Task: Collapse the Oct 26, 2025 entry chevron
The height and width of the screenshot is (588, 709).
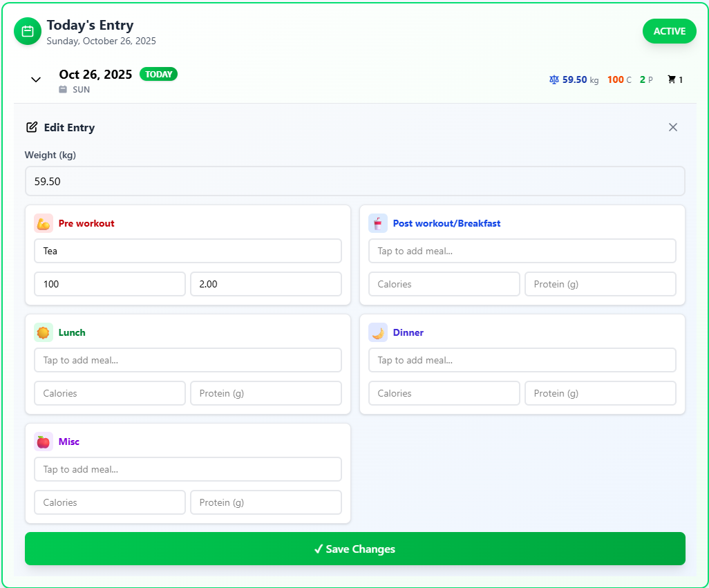Action: pos(36,79)
